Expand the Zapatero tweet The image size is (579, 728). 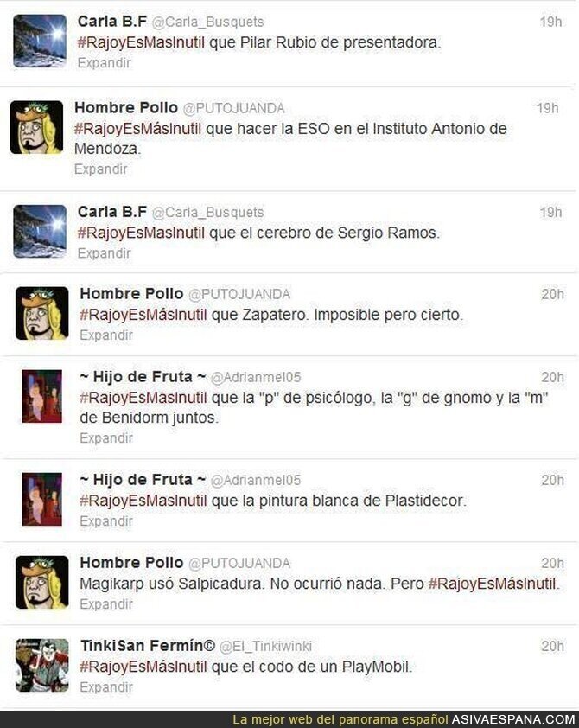(x=106, y=335)
